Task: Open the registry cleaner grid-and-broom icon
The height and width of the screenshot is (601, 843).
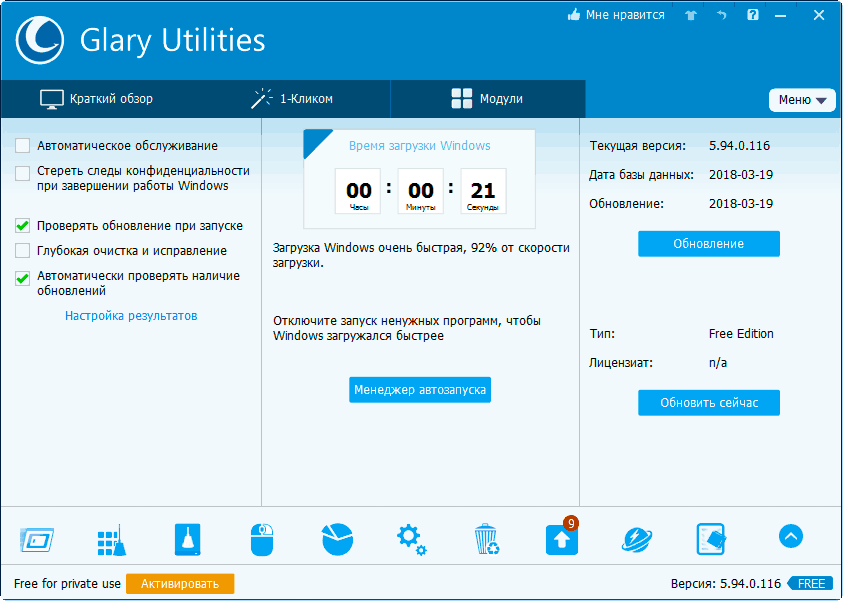Action: pyautogui.click(x=110, y=540)
